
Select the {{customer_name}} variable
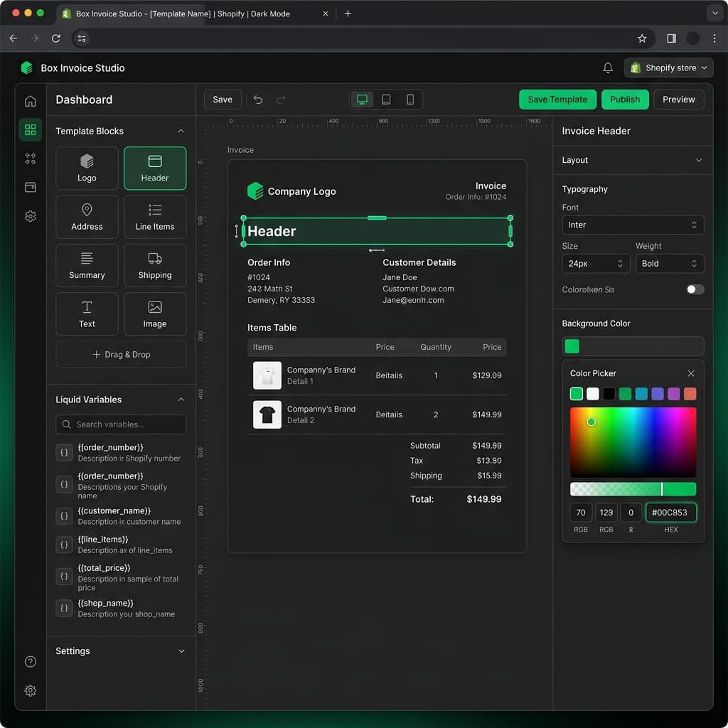[x=120, y=515]
